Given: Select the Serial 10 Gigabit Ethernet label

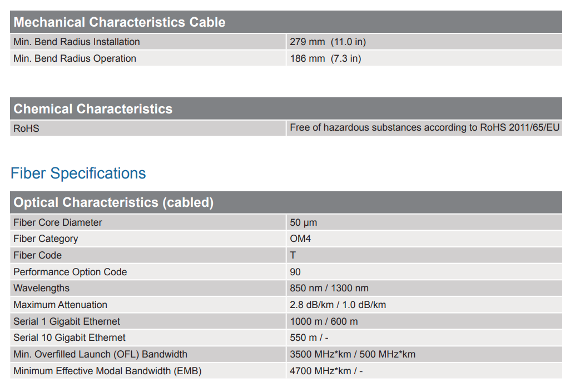Looking at the screenshot, I should click(70, 338).
